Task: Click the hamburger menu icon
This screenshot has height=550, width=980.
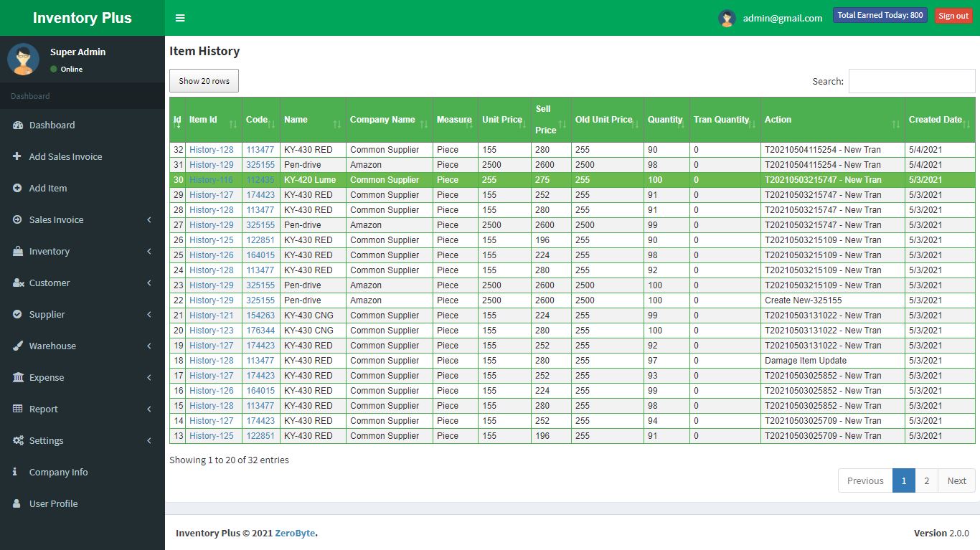Action: click(180, 17)
